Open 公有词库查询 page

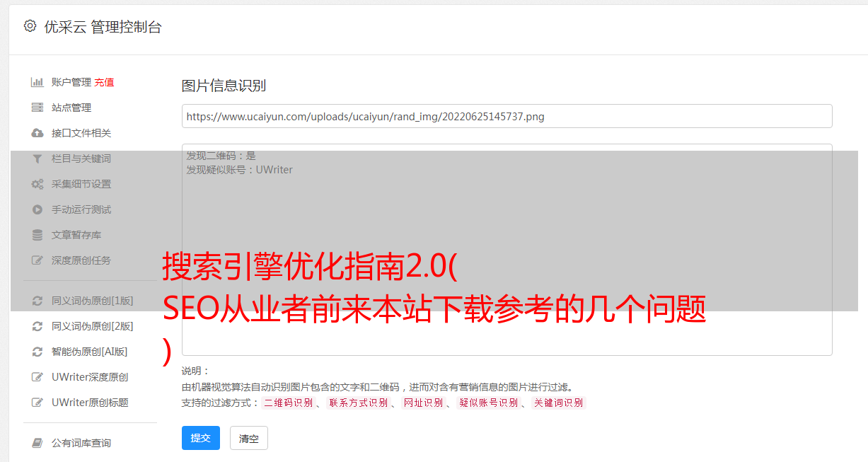pos(81,443)
